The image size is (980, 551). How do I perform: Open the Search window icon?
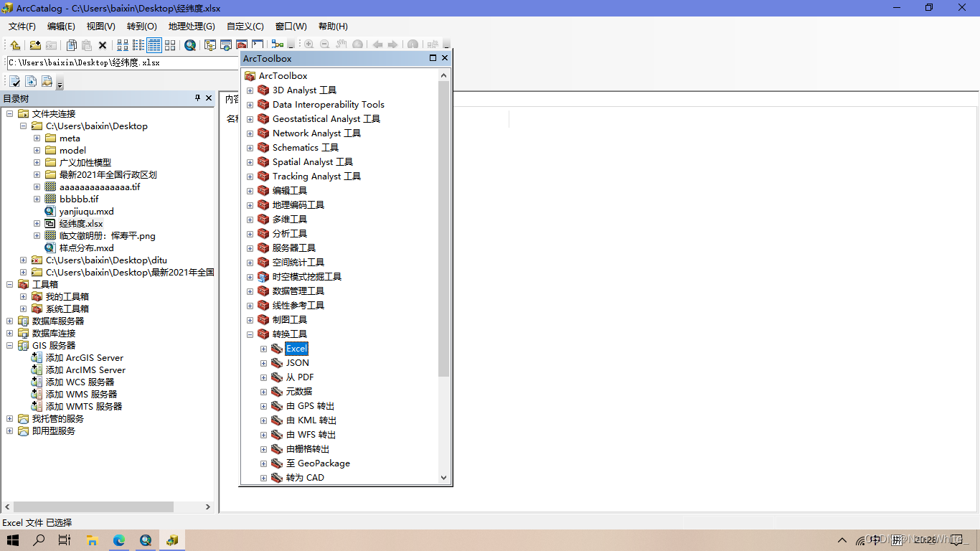click(226, 45)
